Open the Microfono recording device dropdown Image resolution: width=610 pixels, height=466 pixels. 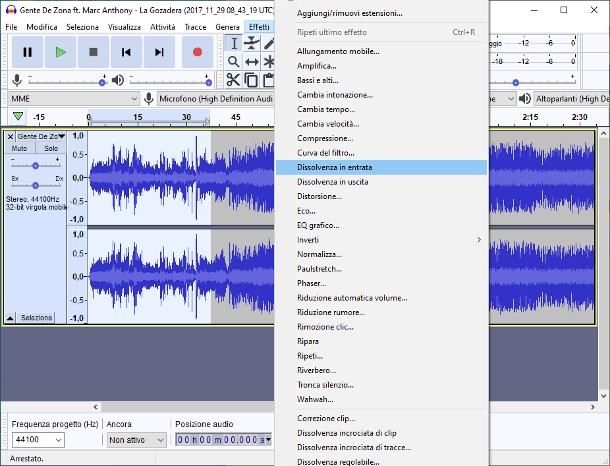click(216, 99)
